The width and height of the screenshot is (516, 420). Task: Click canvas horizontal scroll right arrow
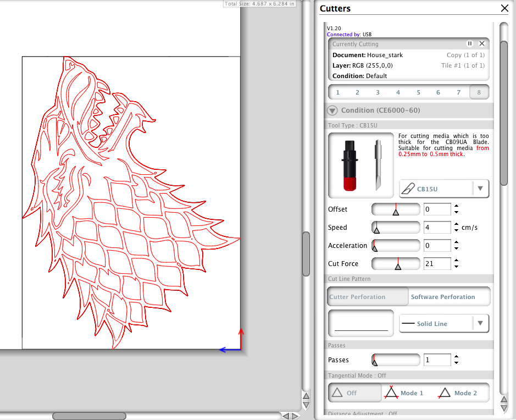[295, 416]
